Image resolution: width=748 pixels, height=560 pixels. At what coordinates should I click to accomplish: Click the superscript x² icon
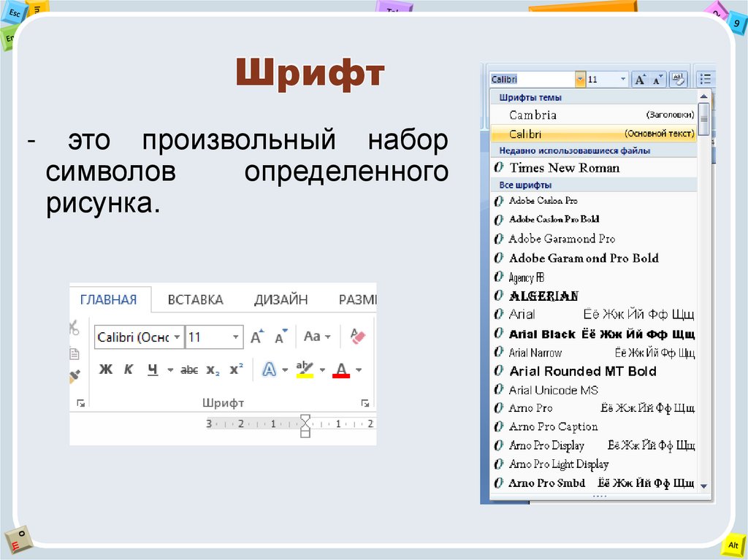click(x=235, y=369)
